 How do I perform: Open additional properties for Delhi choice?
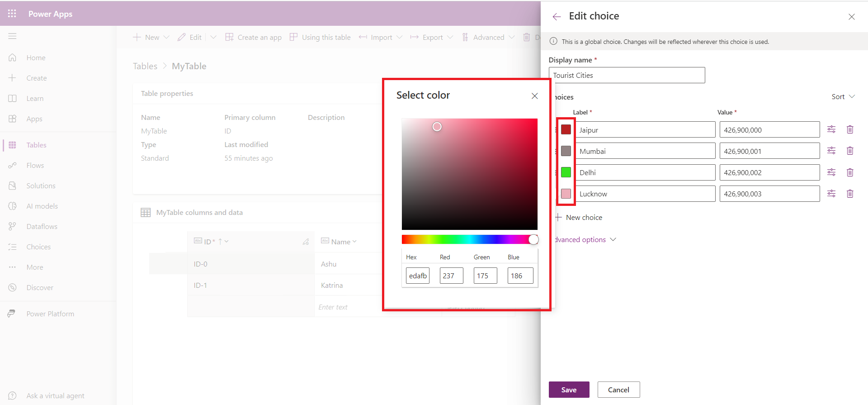[x=831, y=172]
